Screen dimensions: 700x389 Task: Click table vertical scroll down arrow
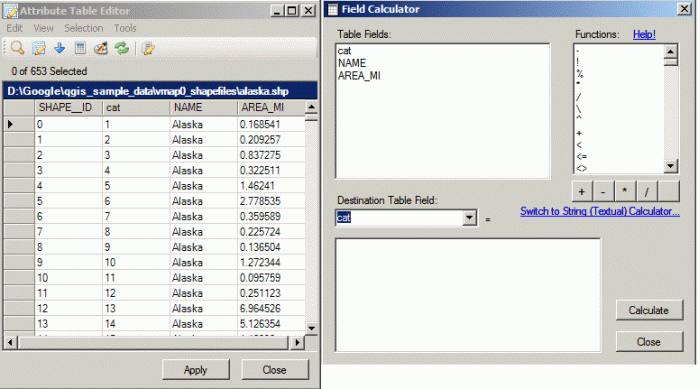(x=311, y=328)
